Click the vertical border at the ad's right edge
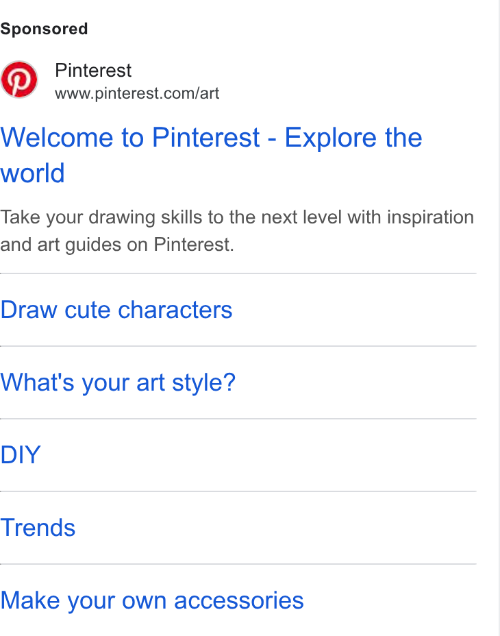The width and height of the screenshot is (500, 636). tap(499, 318)
